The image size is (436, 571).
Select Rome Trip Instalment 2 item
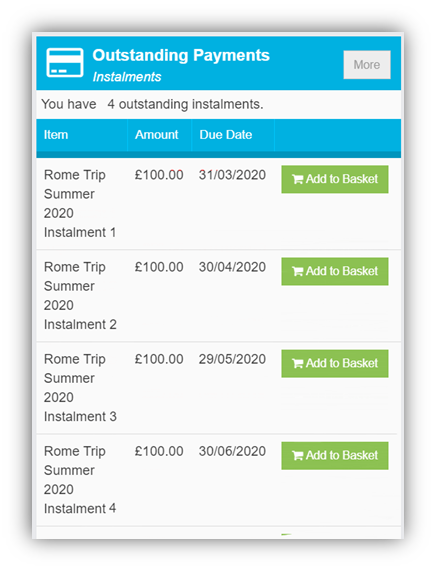[80, 296]
